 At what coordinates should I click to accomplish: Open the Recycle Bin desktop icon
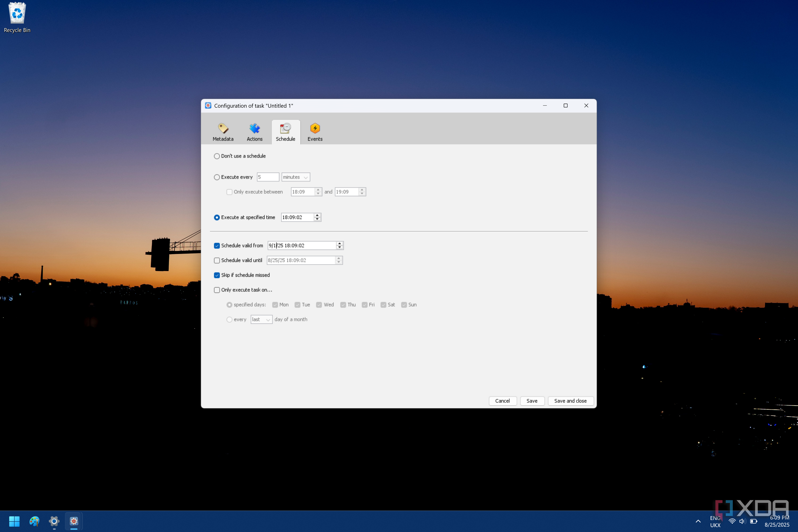coord(17,18)
